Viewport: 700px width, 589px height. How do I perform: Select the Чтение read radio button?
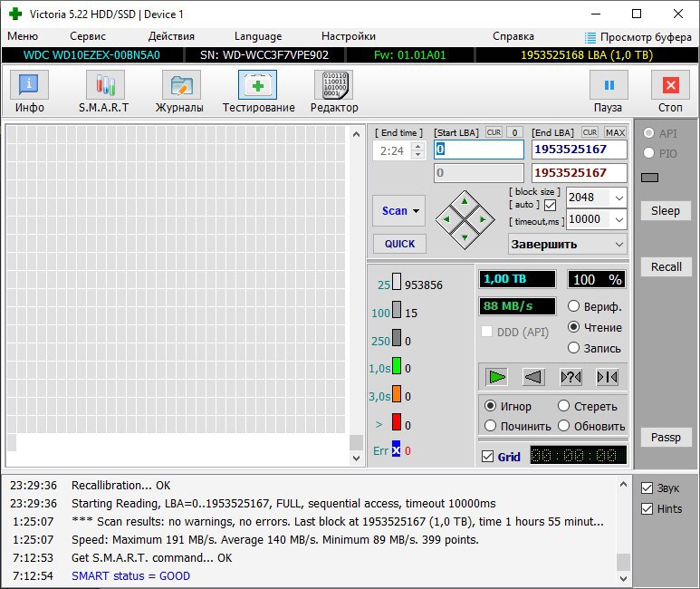[x=573, y=327]
